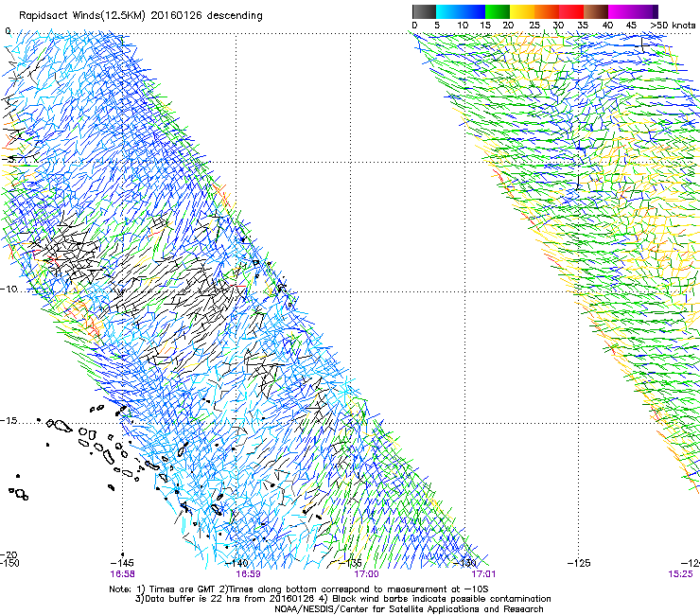This screenshot has width=700, height=615.
Task: Click the latitude label '-15'
Action: 9,421
